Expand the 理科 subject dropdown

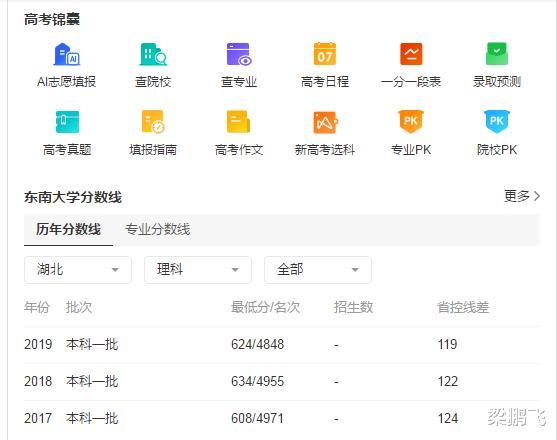tap(198, 270)
